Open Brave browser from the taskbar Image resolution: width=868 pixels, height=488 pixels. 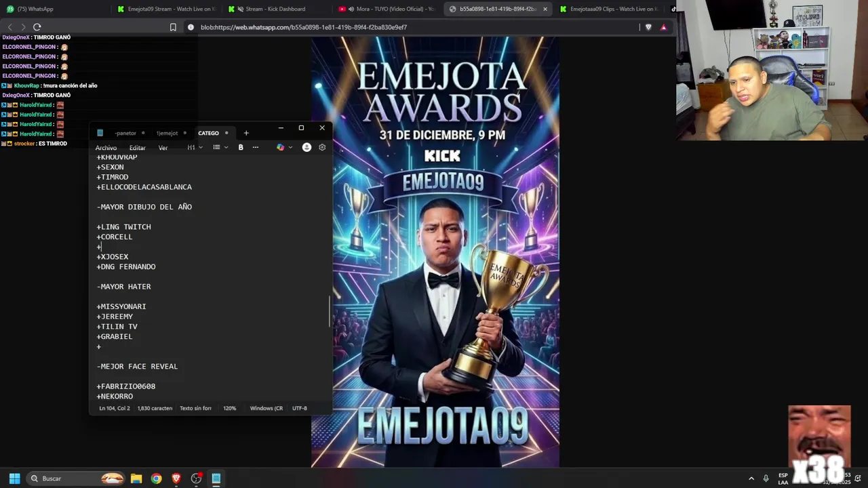point(176,479)
